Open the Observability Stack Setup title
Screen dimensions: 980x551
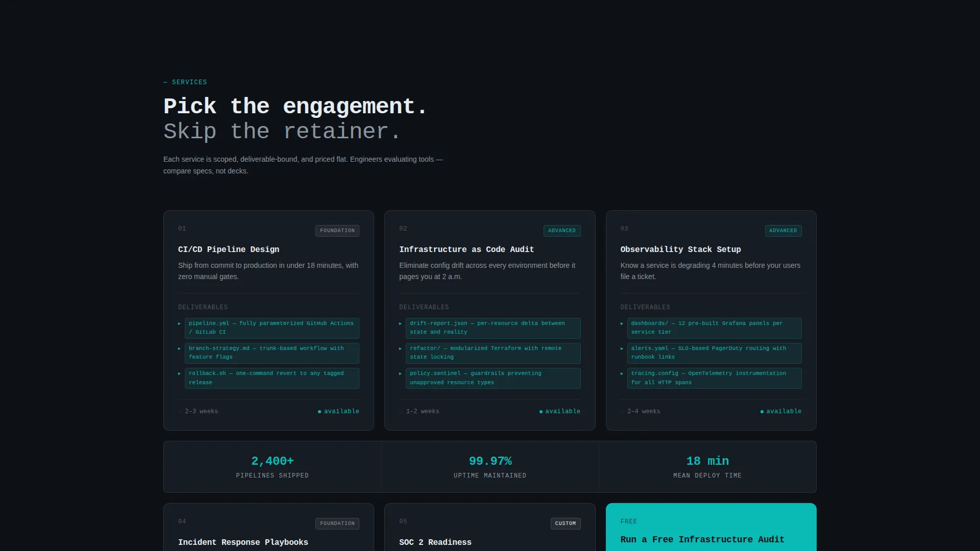click(x=680, y=249)
